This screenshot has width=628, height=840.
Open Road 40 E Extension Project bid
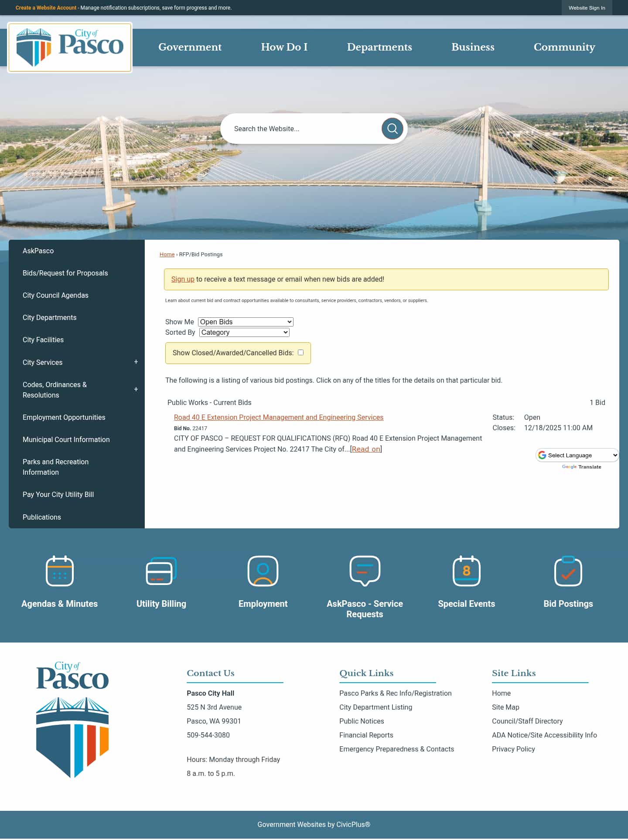coord(279,418)
